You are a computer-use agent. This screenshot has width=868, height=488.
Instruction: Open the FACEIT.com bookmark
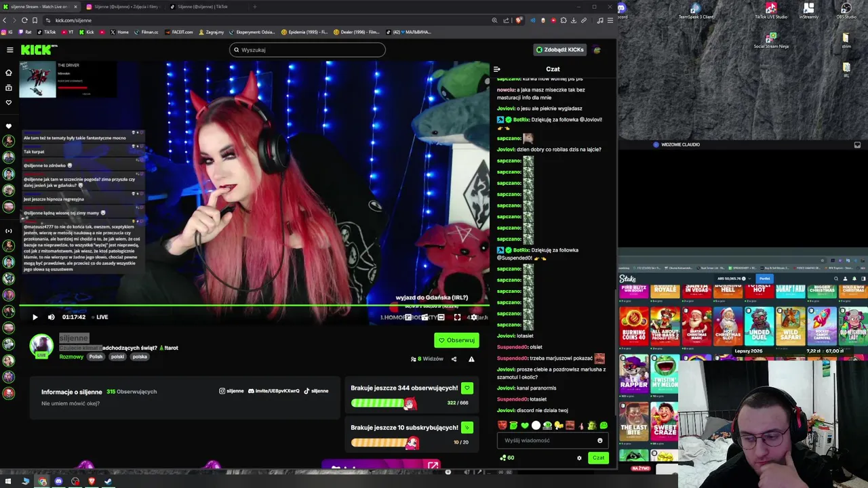[x=178, y=32]
